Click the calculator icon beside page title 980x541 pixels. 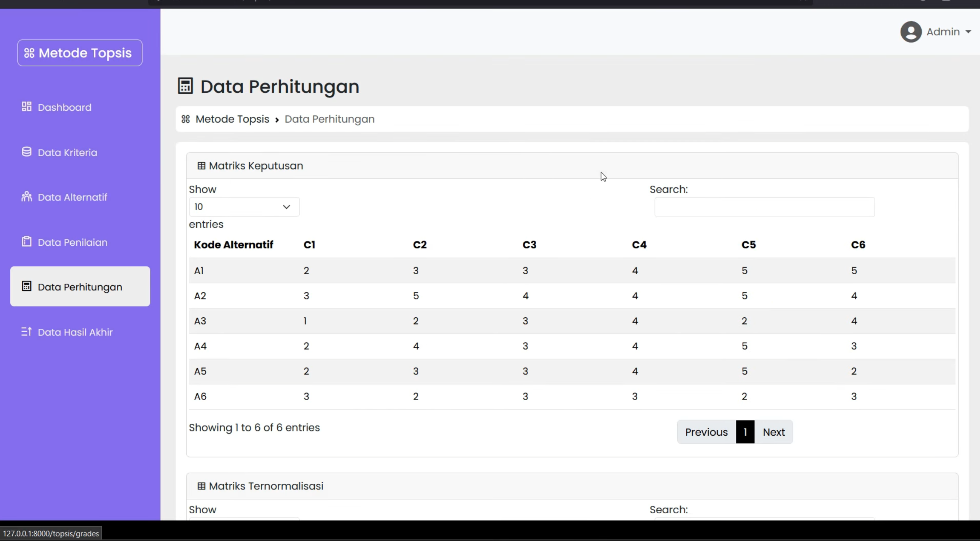point(185,86)
